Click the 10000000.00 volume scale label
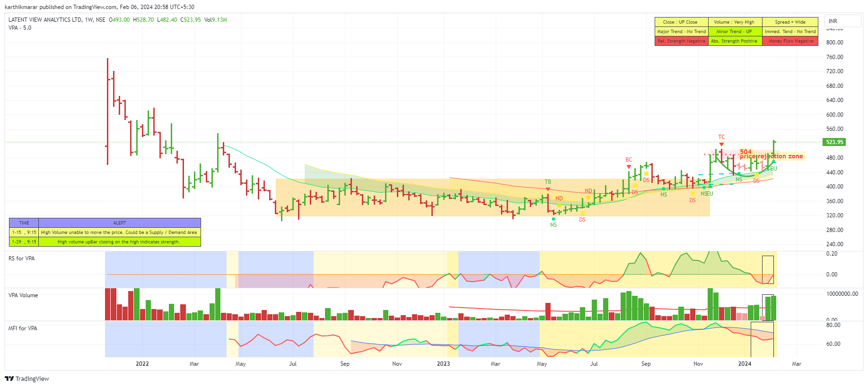Screen dimensions: 868x387 click(x=842, y=294)
